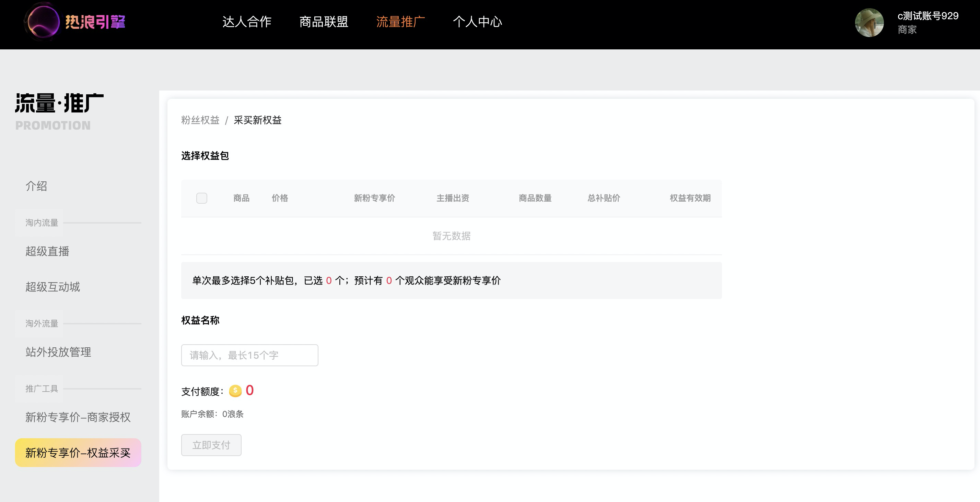Viewport: 980px width, 502px height.
Task: Click the 立即支付 button
Action: click(211, 445)
